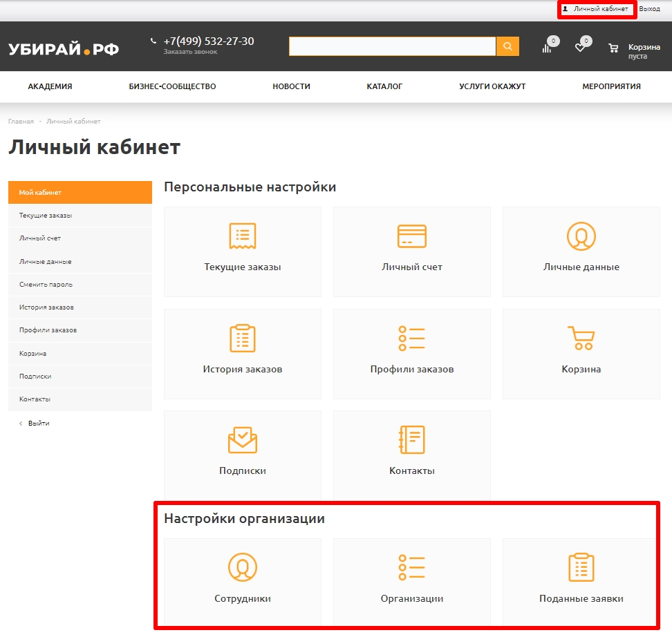This screenshot has height=637, width=672.
Task: Click Корзина пуста text in header
Action: [x=644, y=51]
